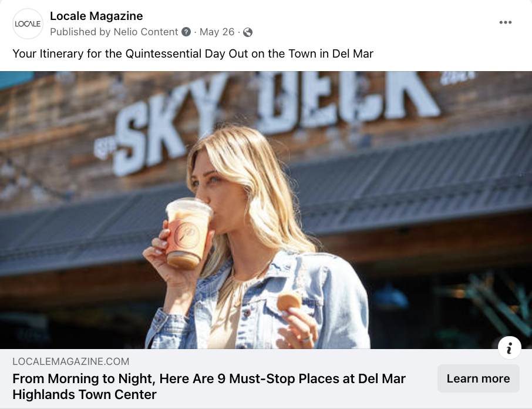Viewport: 532px width, 409px height.
Task: Click the "Highlands Town Center" headline line
Action: click(85, 395)
